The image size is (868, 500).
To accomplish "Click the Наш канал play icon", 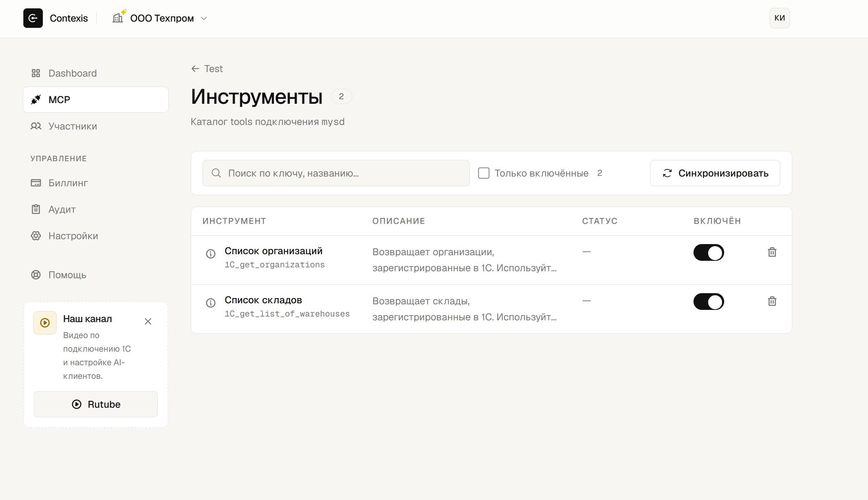I will click(x=45, y=323).
